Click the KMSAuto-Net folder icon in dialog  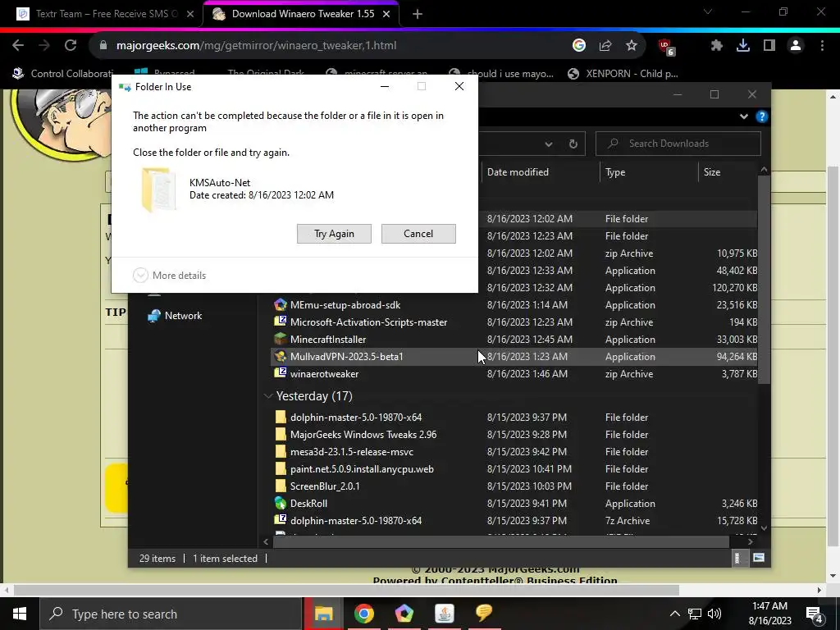(x=158, y=189)
